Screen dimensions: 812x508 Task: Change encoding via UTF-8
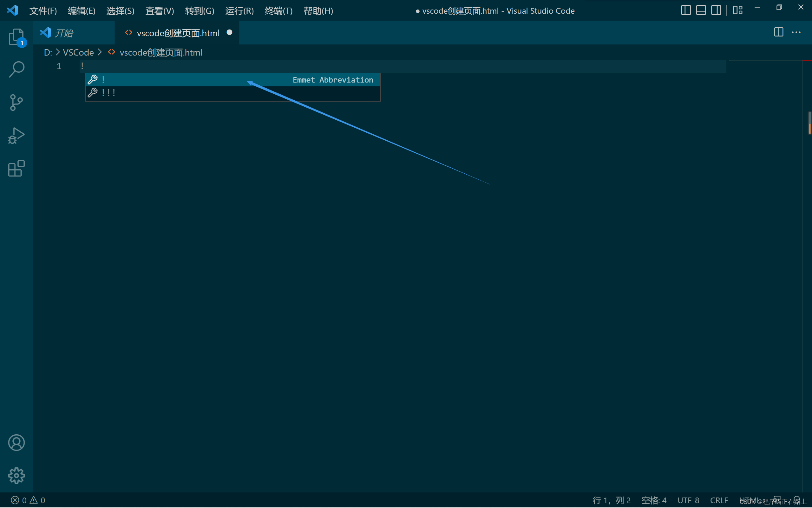tap(688, 500)
